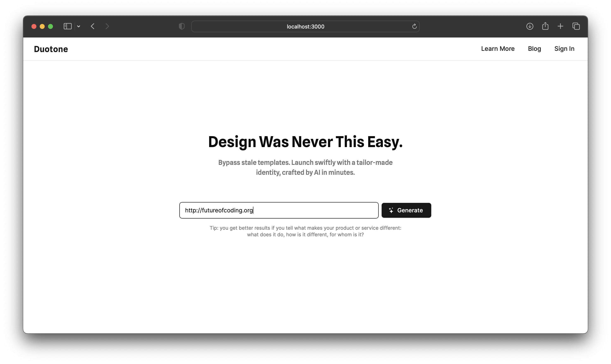The height and width of the screenshot is (364, 611).
Task: Open the browser tab overview
Action: (576, 26)
